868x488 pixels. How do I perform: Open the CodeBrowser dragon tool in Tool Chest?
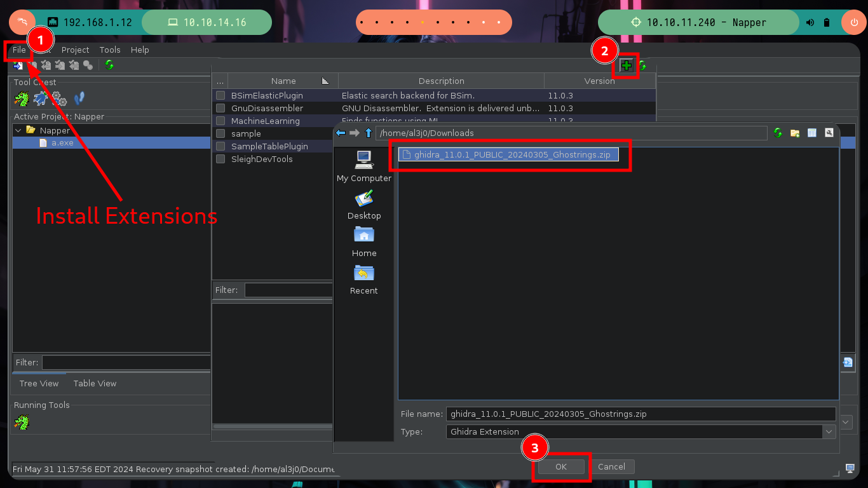click(22, 98)
